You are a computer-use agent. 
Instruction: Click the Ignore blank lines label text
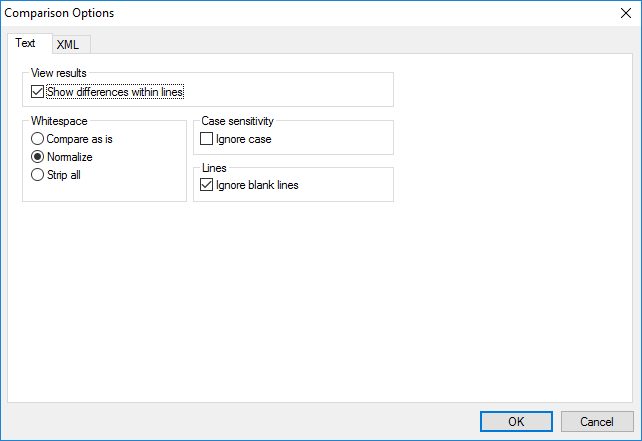pos(257,185)
